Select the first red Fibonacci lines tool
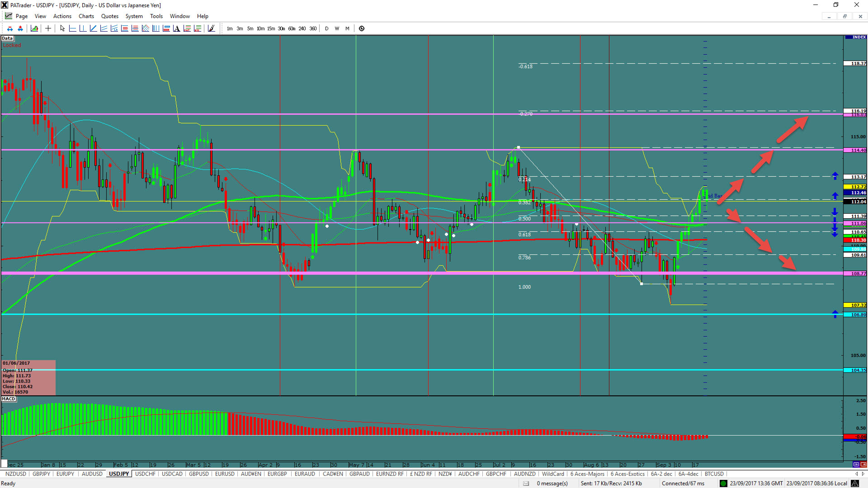Viewport: 868px width, 488px height. [125, 29]
